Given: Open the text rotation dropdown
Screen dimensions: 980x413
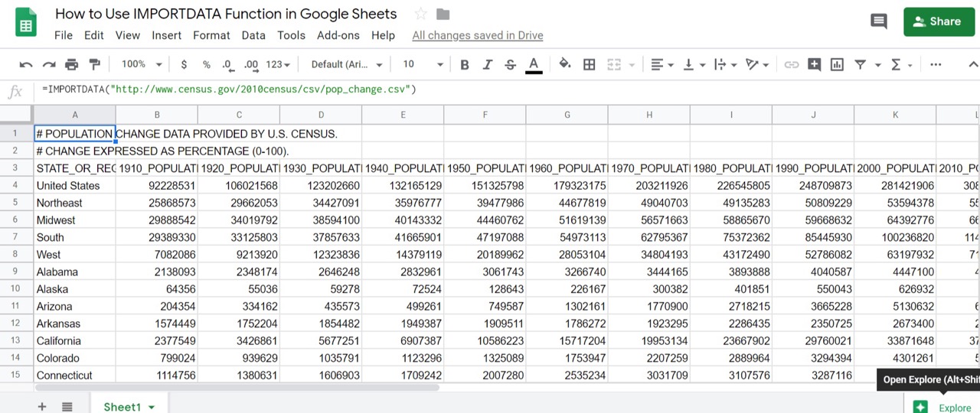Looking at the screenshot, I should point(757,65).
